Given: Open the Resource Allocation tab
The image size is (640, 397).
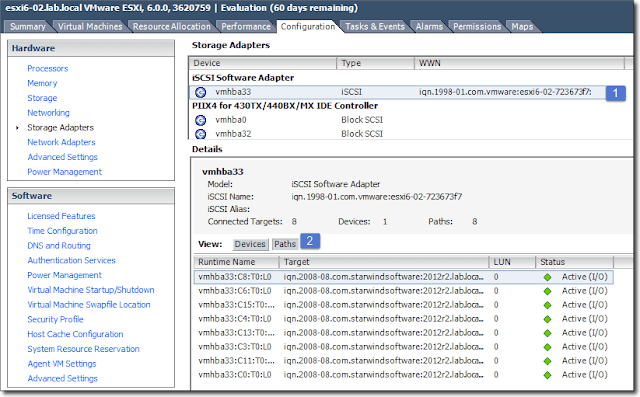Looking at the screenshot, I should click(171, 27).
